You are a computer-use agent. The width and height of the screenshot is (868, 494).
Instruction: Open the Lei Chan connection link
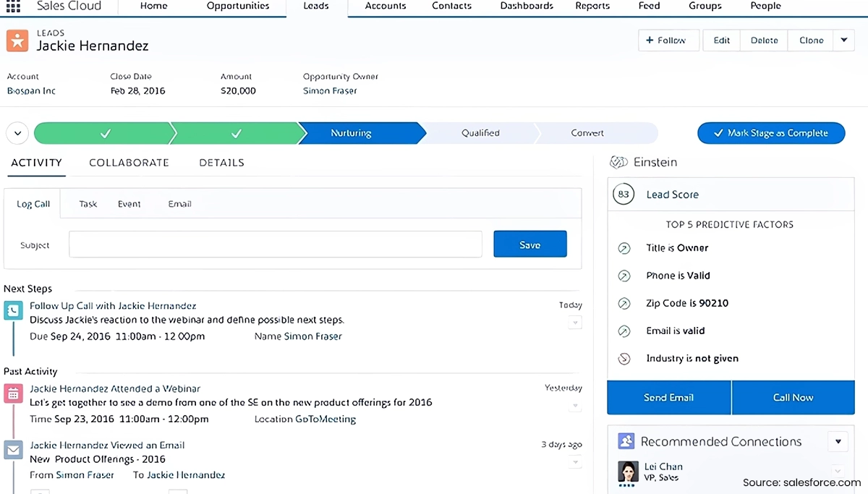[663, 467]
